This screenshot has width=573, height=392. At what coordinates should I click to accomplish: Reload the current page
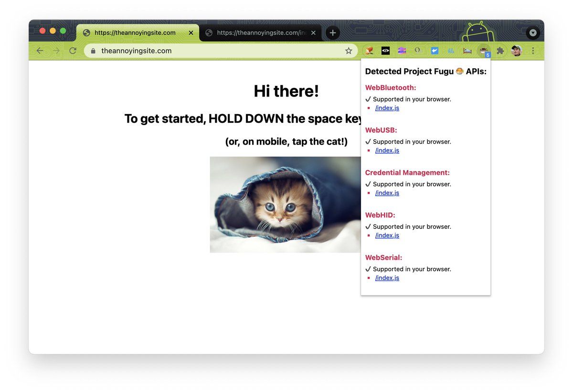[73, 50]
